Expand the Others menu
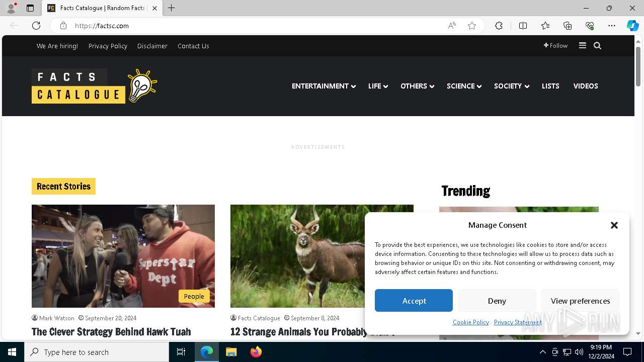 click(417, 86)
